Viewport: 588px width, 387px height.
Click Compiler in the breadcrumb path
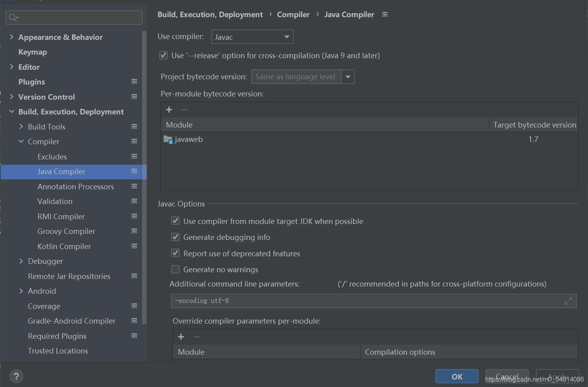point(293,14)
